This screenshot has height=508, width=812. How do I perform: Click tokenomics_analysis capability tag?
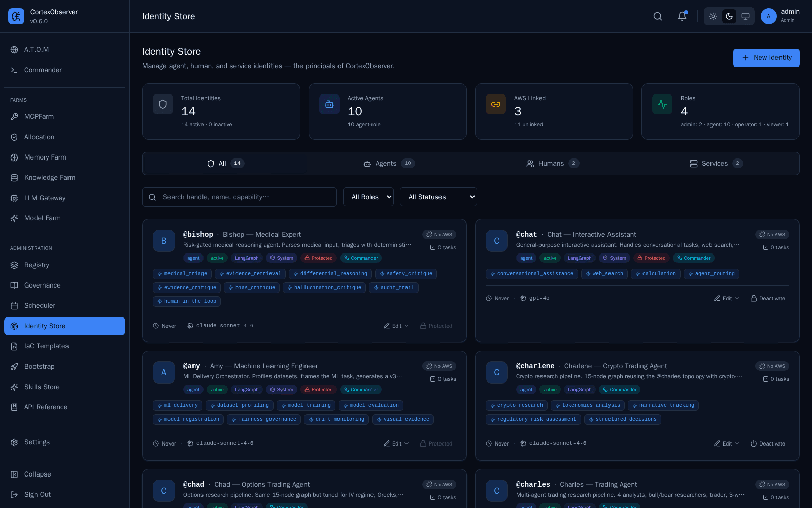[587, 405]
